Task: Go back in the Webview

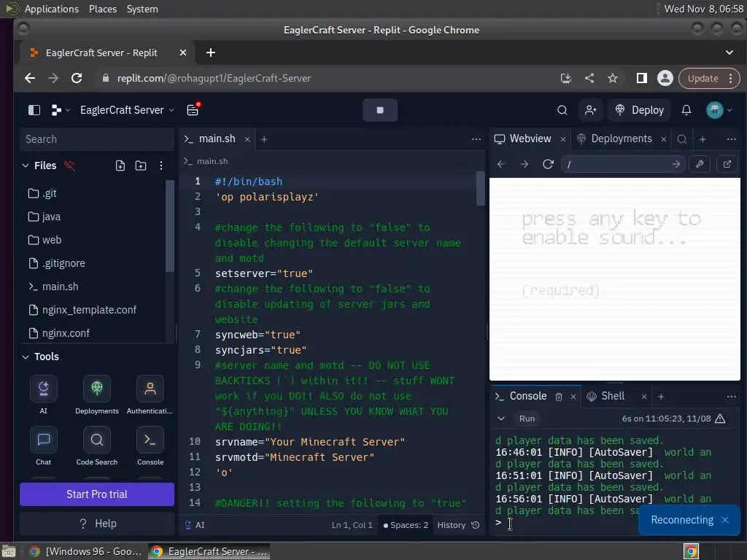Action: coord(500,164)
